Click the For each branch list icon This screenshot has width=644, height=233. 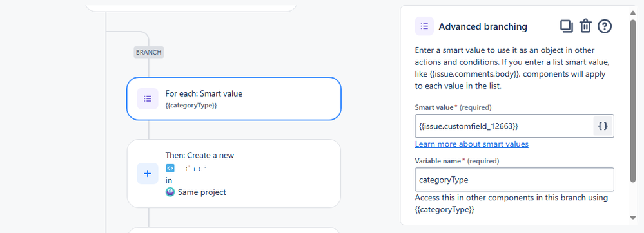click(x=148, y=98)
